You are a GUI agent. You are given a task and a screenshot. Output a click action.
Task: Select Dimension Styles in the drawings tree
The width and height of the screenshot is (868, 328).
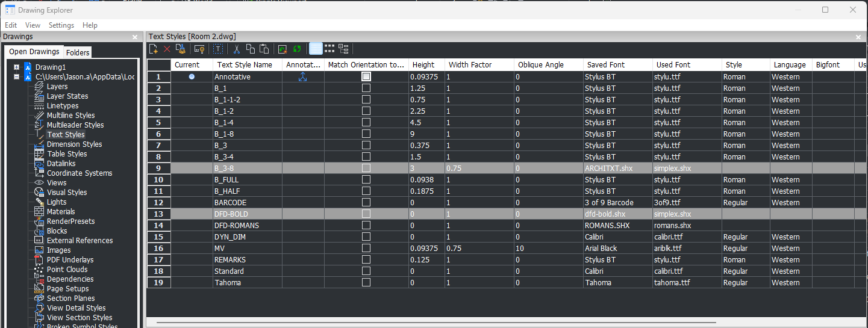(x=74, y=144)
